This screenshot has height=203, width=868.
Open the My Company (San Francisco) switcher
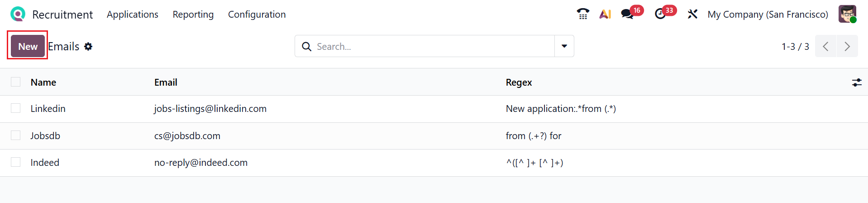coord(768,14)
